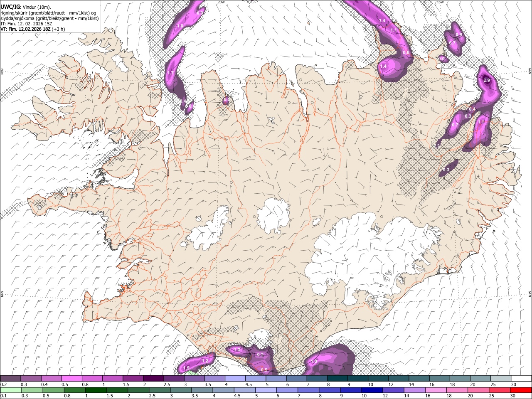Select the magenta-purple swatch at 1.5 in top legend
Image resolution: width=532 pixels, height=399 pixels.
pyautogui.click(x=133, y=379)
